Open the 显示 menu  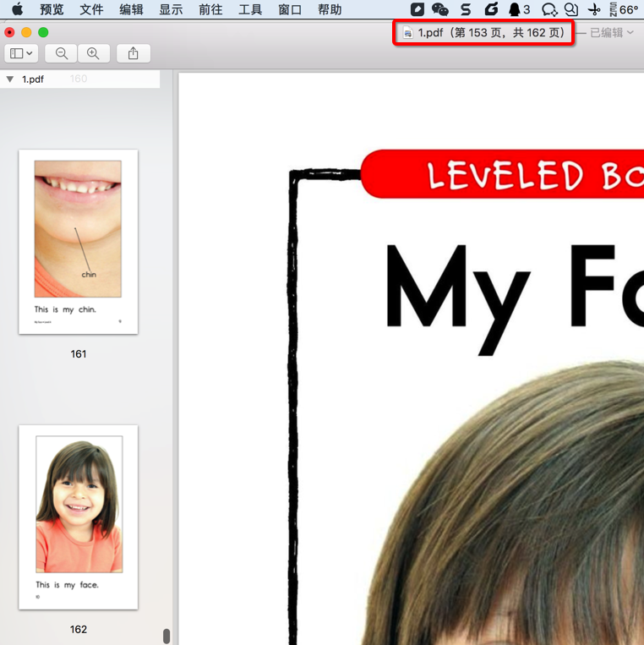(171, 9)
